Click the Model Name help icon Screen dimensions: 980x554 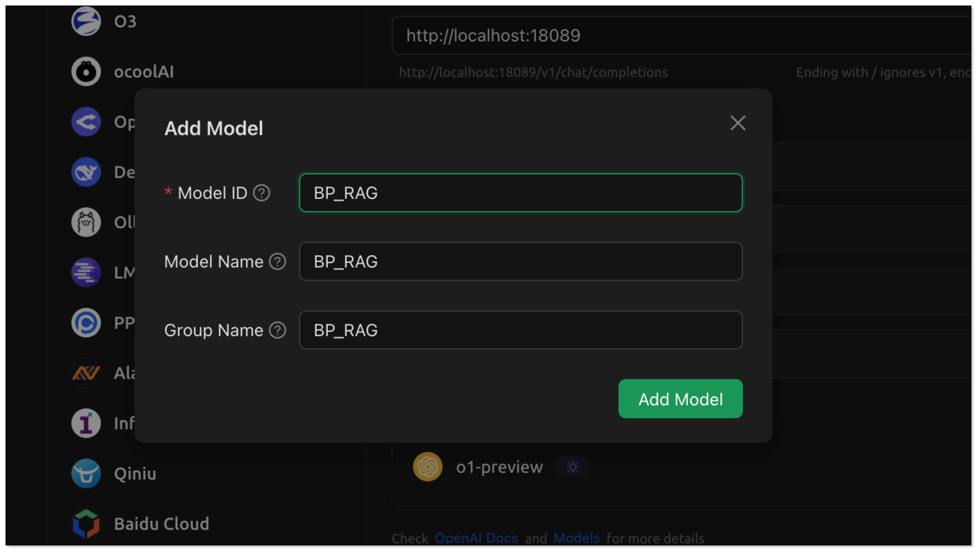click(278, 262)
